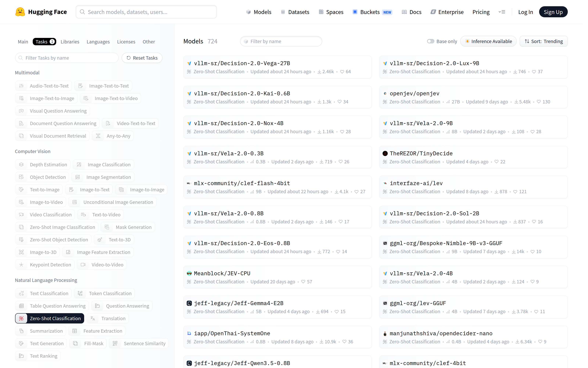Viewport: 588px width, 368px height.
Task: Open the Log In link
Action: click(x=525, y=12)
